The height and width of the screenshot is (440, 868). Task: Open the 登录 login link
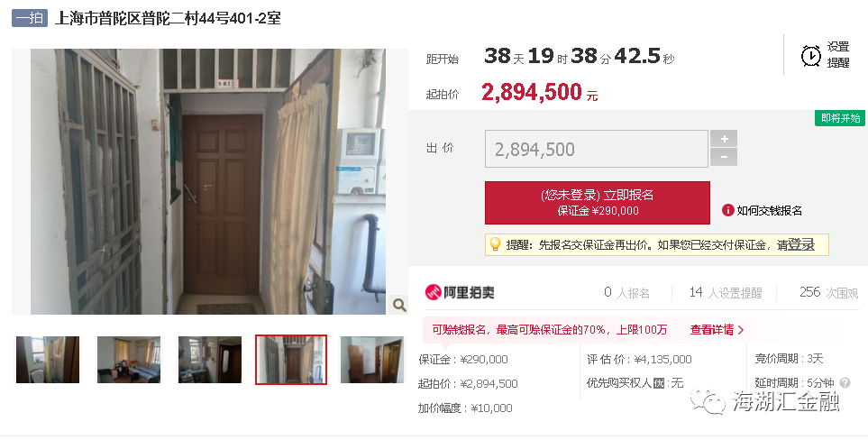801,244
